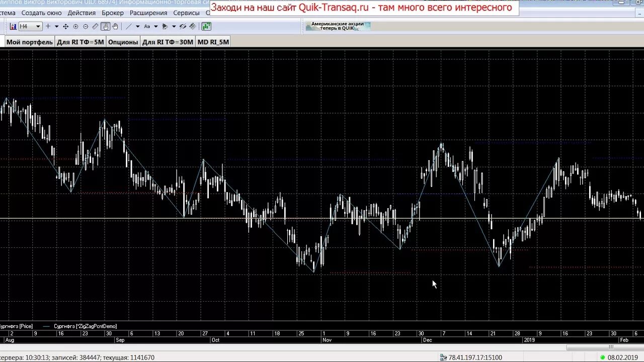Click the Сургнфгз Price legend label
The image size is (644, 362).
pos(17,326)
